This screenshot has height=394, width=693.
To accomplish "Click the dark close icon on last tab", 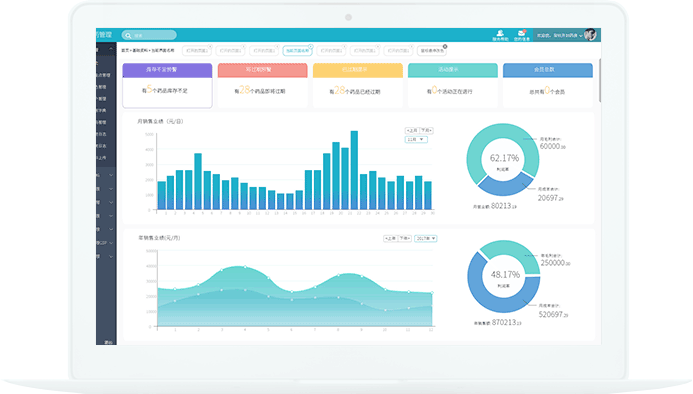I will pyautogui.click(x=445, y=46).
